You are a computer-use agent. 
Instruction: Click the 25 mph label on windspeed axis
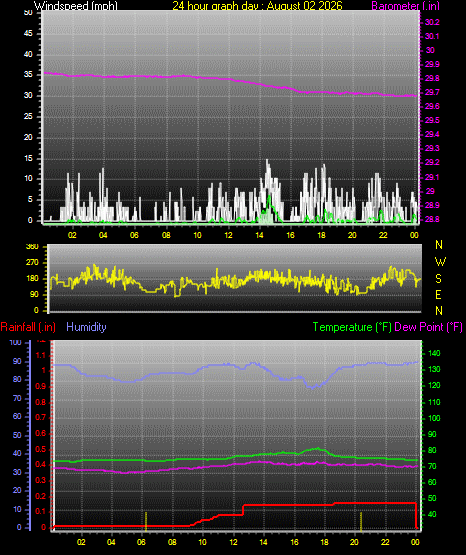(x=28, y=116)
